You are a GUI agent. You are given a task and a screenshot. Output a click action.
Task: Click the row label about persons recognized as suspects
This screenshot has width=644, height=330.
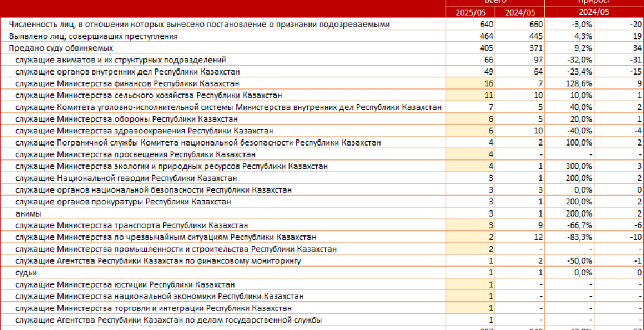pos(199,24)
